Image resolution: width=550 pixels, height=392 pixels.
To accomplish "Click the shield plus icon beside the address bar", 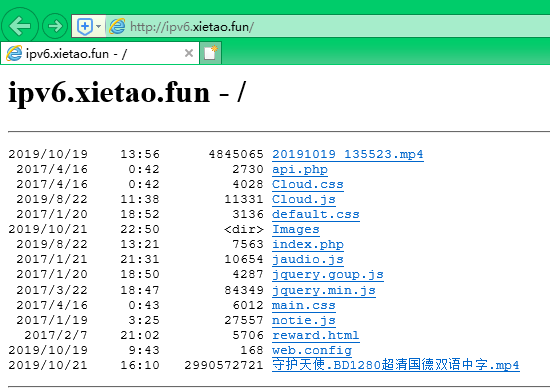I will 85,26.
